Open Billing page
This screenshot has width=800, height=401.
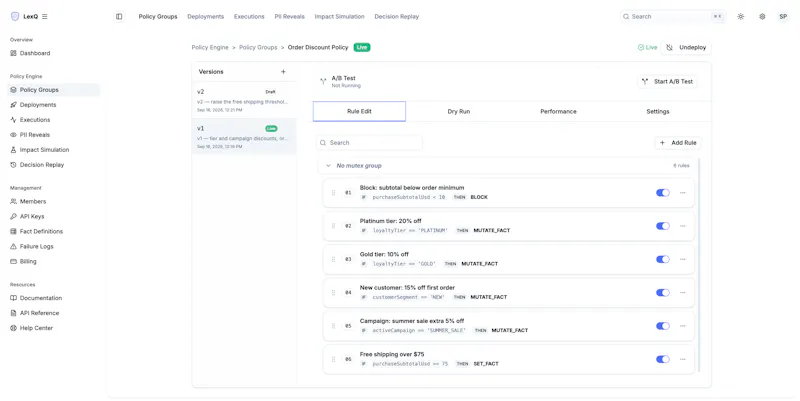(x=53, y=261)
